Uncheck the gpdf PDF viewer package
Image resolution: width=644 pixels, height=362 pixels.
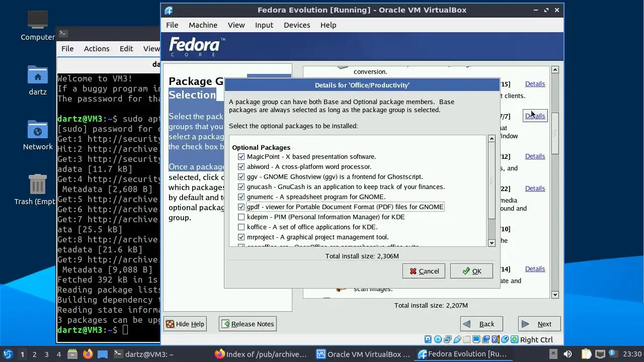pyautogui.click(x=242, y=207)
